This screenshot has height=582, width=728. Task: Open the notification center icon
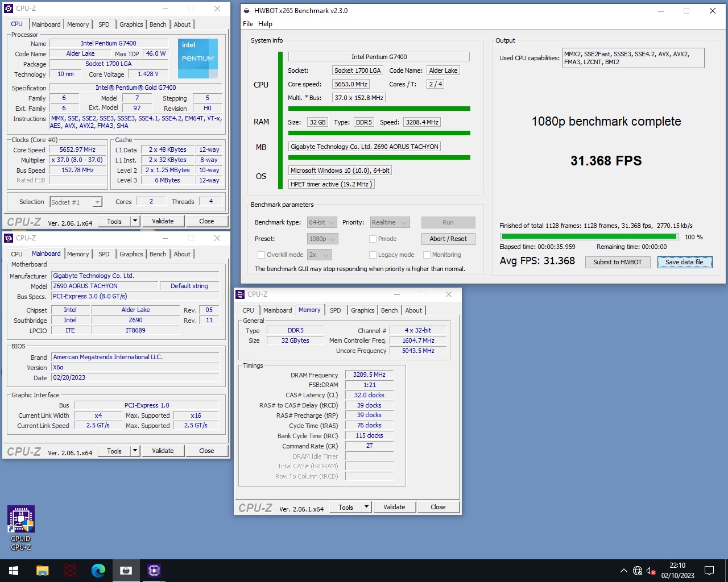(x=709, y=571)
